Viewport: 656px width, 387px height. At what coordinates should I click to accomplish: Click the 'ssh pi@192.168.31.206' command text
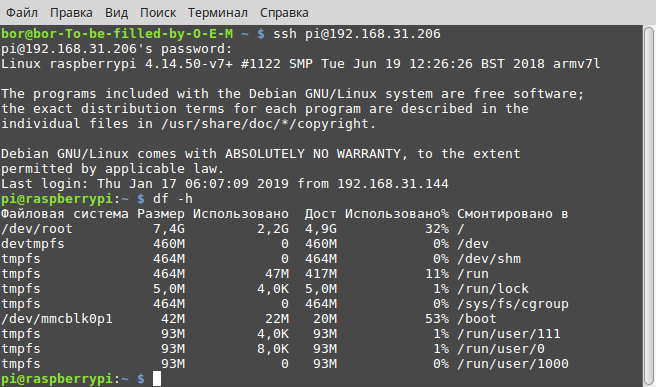point(356,33)
